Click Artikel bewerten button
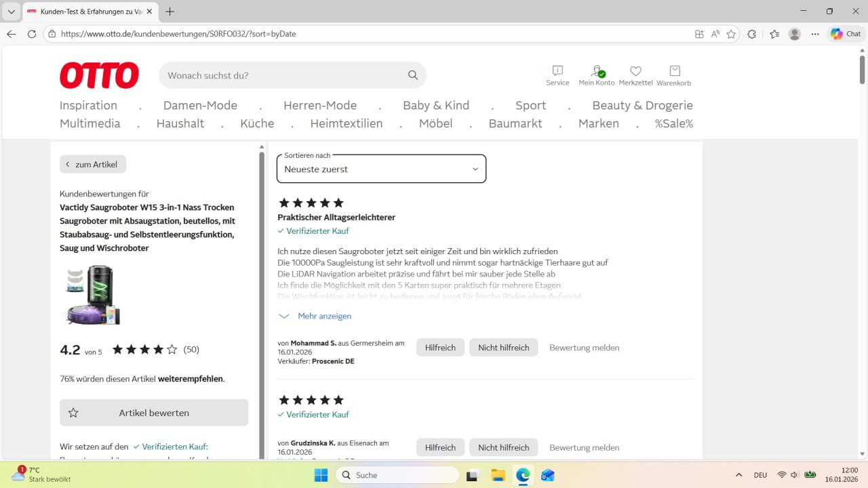The height and width of the screenshot is (488, 868). click(x=154, y=412)
